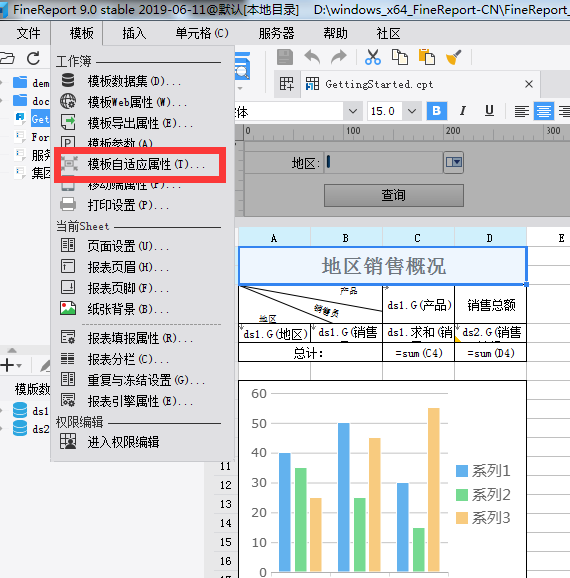This screenshot has height=578, width=570.
Task: Open 报表页脚(F) menu entry
Action: pos(142,288)
